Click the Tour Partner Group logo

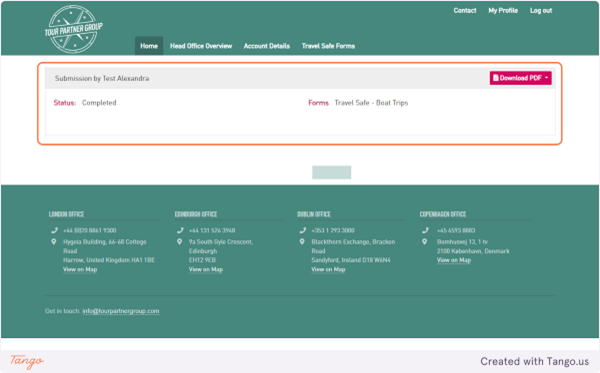click(x=74, y=29)
